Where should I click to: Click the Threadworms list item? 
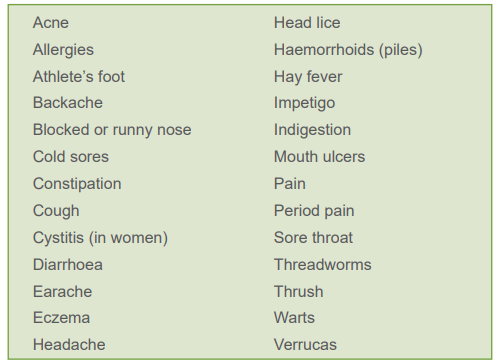[x=322, y=265]
